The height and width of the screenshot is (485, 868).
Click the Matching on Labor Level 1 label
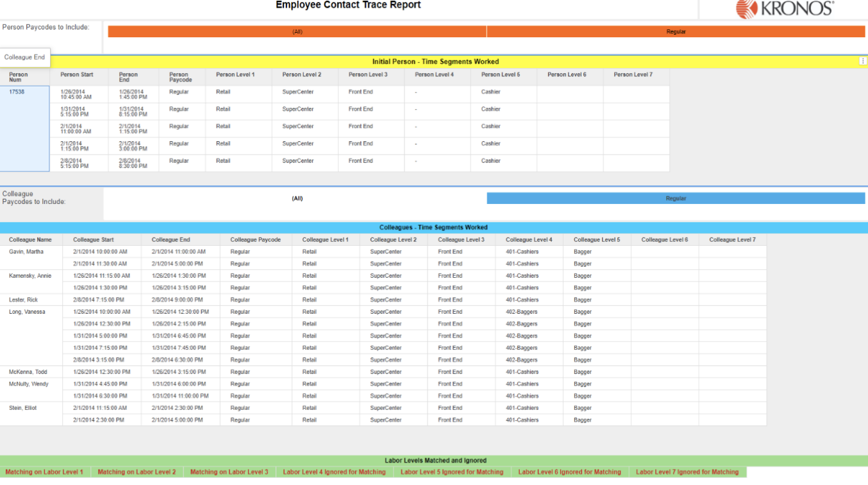pyautogui.click(x=44, y=472)
